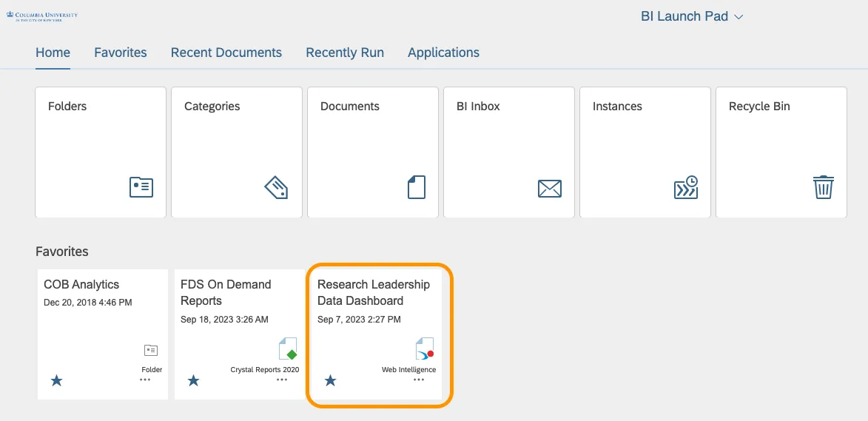The image size is (868, 421).
Task: Go to the Applications tab
Action: [443, 53]
